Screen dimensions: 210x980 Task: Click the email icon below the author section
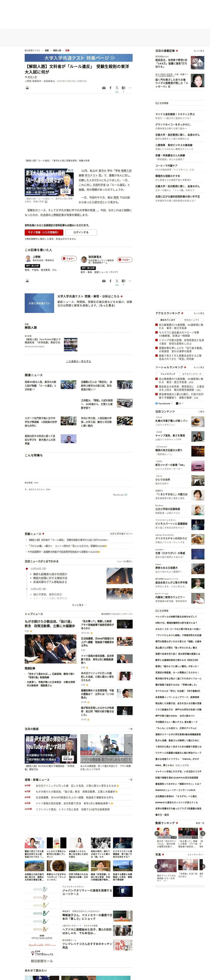[104, 281]
